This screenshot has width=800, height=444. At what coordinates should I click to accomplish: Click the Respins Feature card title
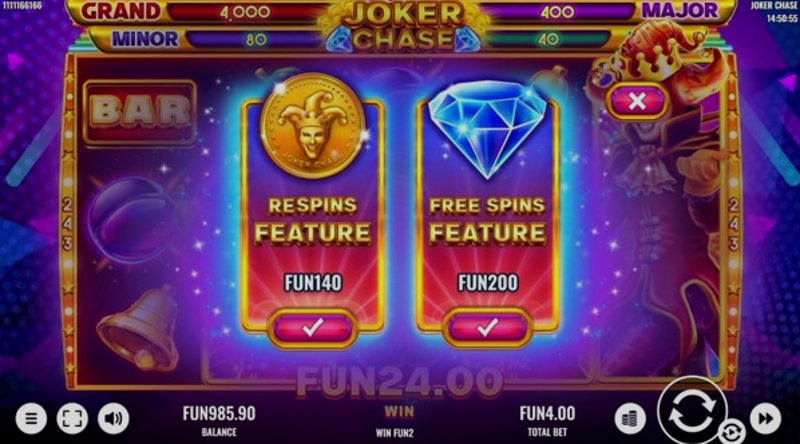tap(313, 220)
